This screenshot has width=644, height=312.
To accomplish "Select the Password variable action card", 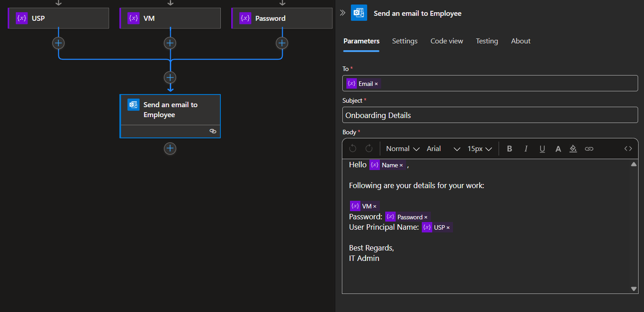I will point(282,19).
